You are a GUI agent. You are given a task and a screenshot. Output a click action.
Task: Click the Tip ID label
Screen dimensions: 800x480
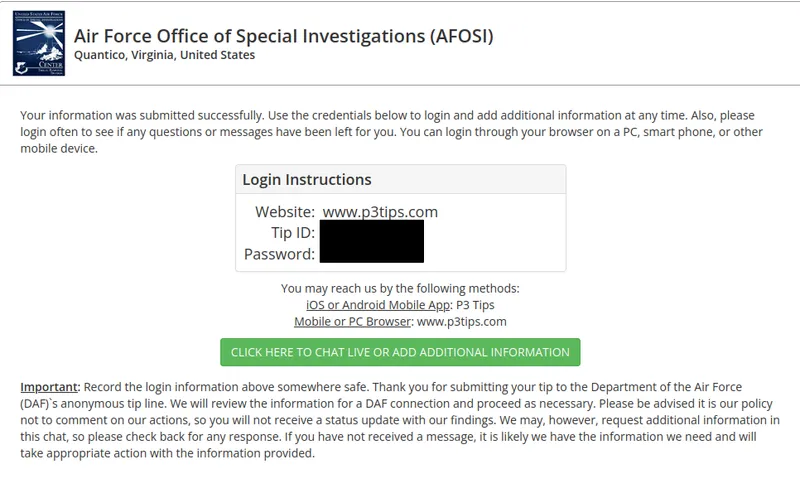(x=293, y=233)
